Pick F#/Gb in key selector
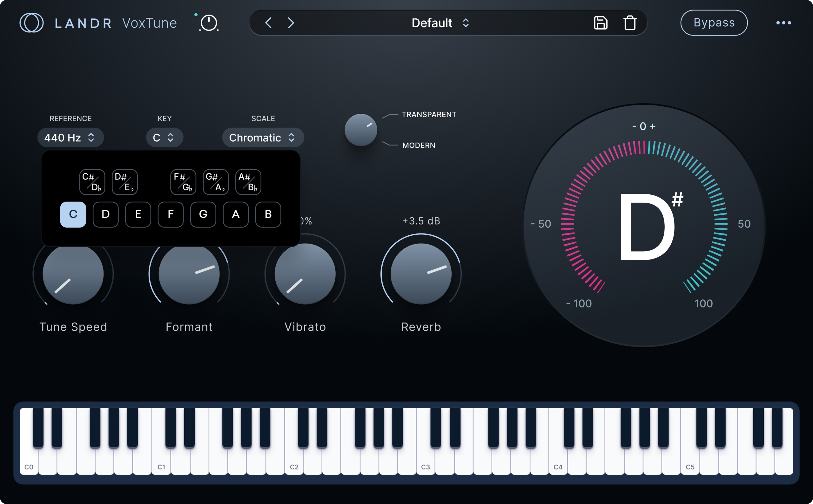813x504 pixels. 183,182
